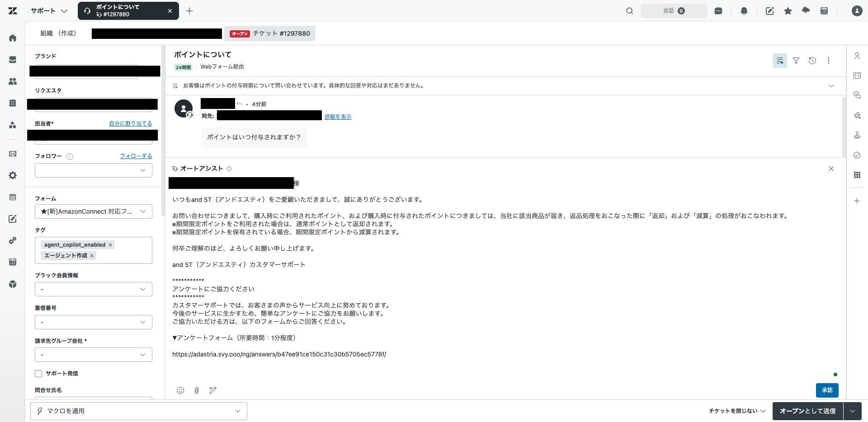
Task: Open the チケットを閉じない dropdown
Action: (737, 411)
